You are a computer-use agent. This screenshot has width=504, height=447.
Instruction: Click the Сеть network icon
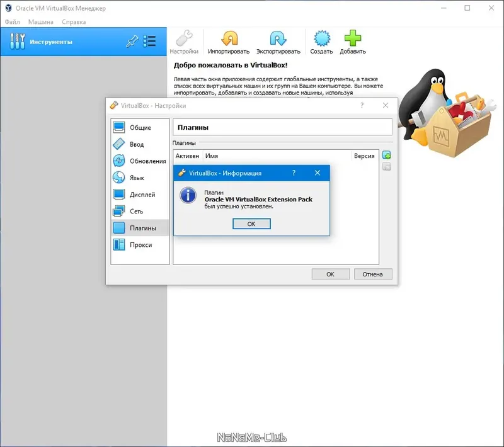coord(119,211)
